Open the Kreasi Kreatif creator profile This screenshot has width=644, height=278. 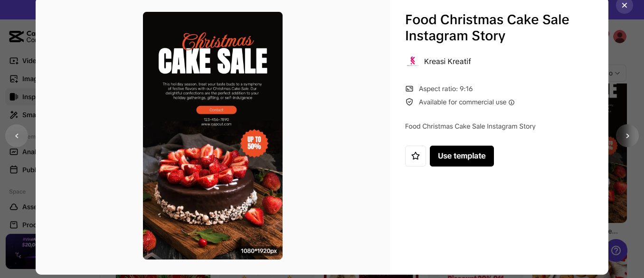(447, 61)
